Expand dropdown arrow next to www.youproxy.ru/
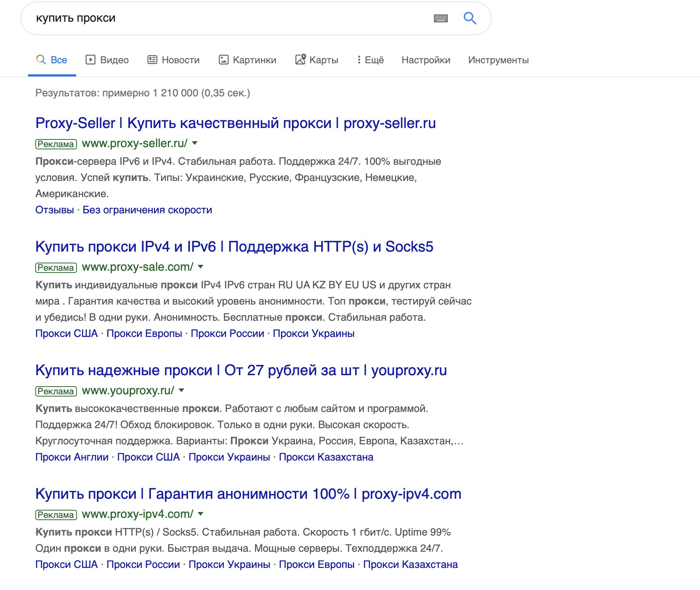The width and height of the screenshot is (700, 590). [181, 390]
